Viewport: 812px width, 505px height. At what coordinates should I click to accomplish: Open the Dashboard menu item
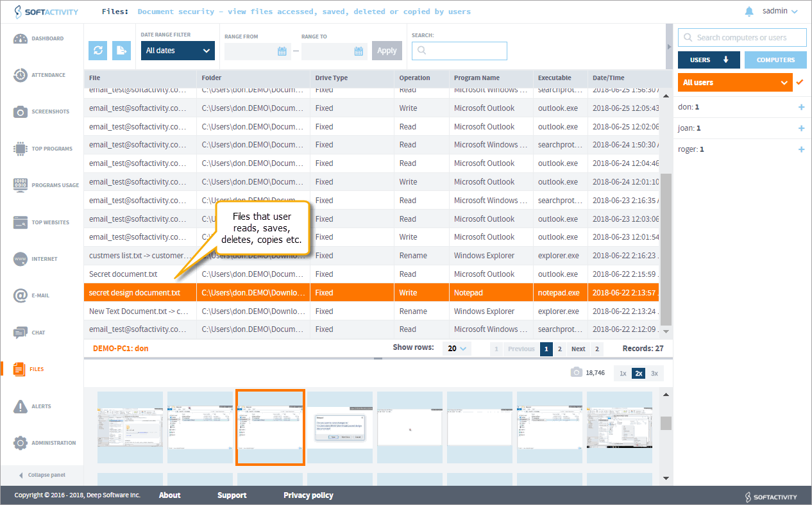[x=42, y=38]
